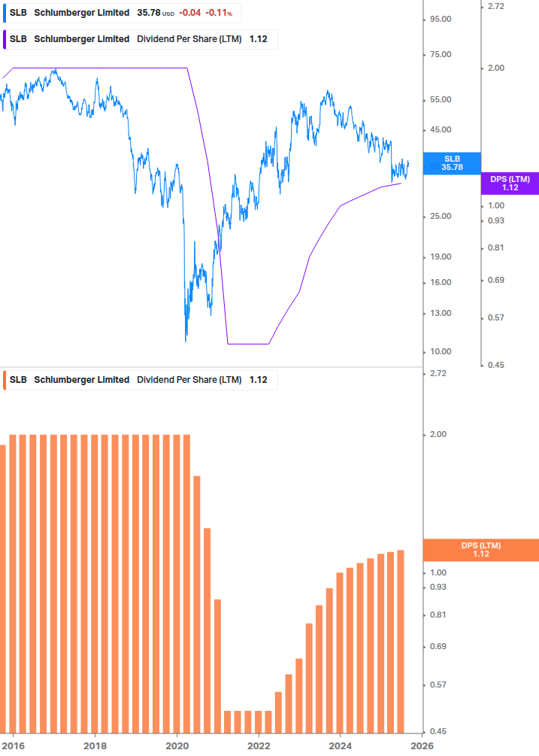
Task: Click the latest, rightmost orange dividend bar
Action: click(400, 642)
